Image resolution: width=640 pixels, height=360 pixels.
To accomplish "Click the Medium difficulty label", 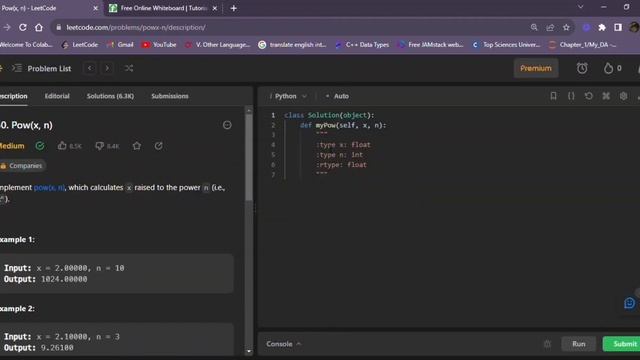I will 12,146.
